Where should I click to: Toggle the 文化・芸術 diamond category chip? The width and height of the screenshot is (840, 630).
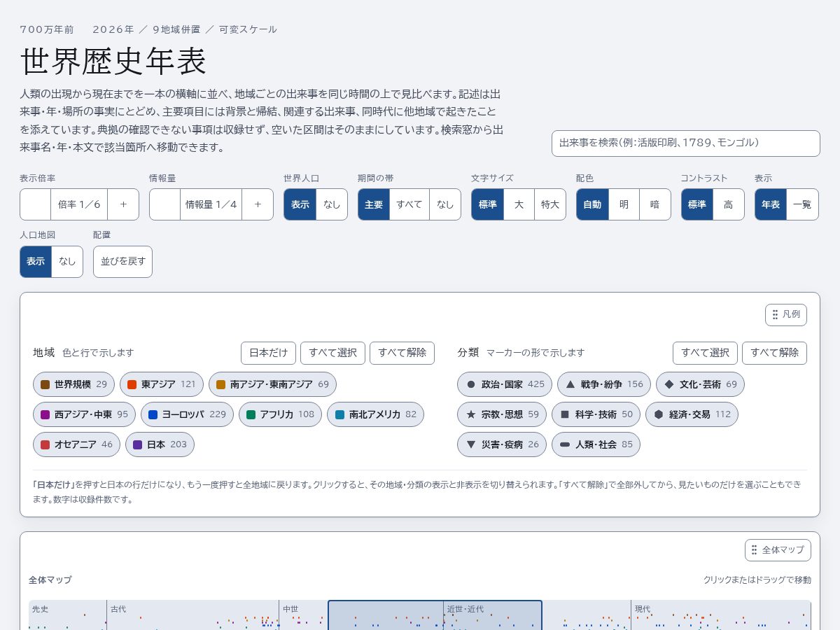tap(700, 384)
